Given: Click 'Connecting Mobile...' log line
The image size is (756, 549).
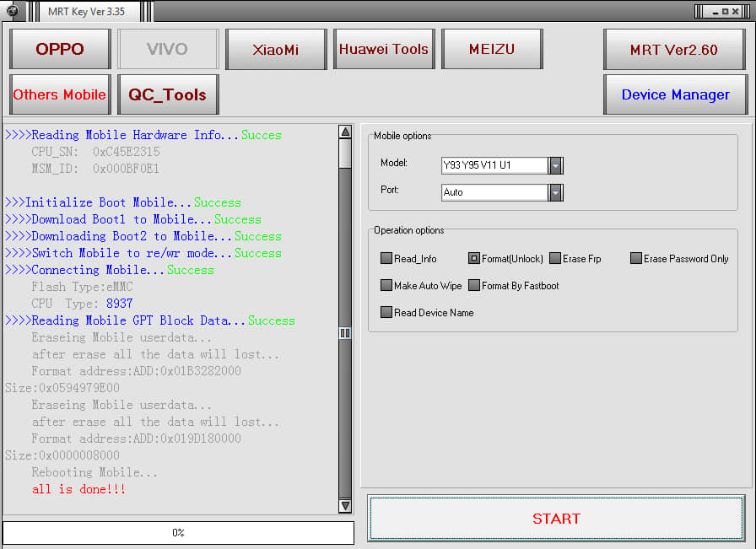Looking at the screenshot, I should point(110,270).
